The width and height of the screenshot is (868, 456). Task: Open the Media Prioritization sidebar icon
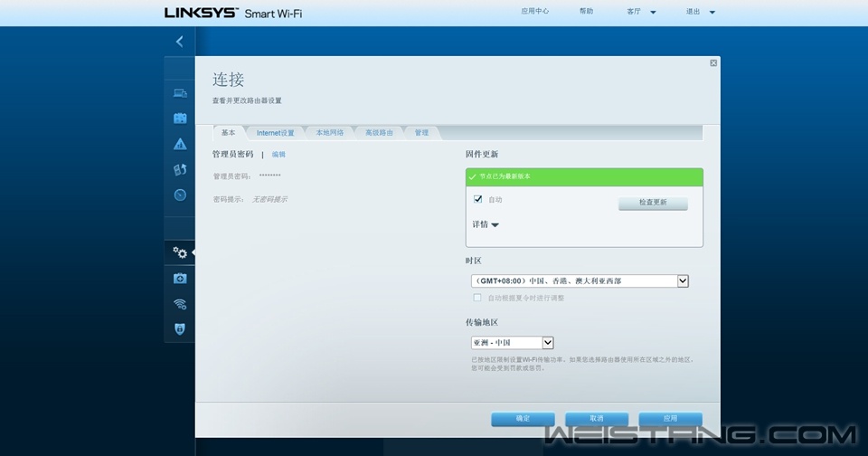click(180, 169)
